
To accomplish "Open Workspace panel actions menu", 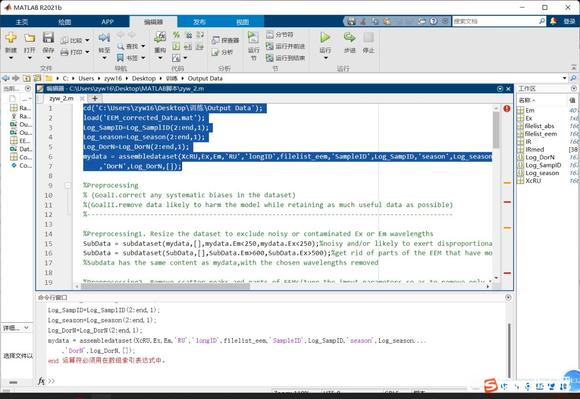I will [573, 88].
